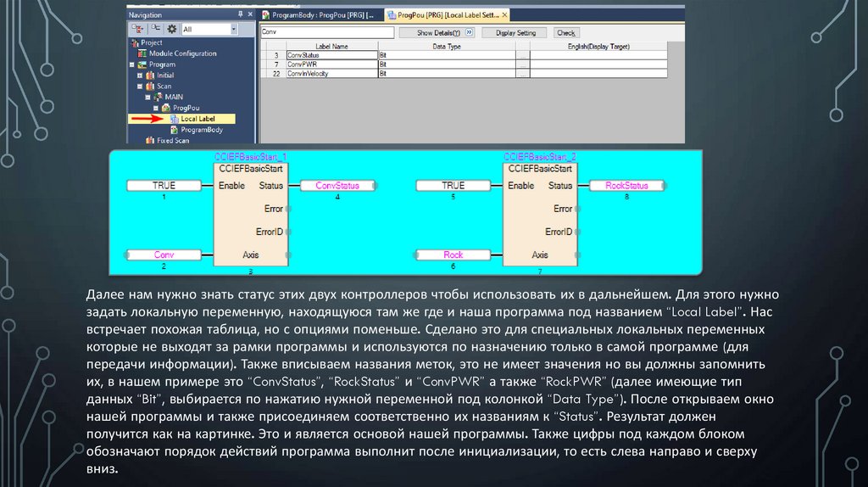The width and height of the screenshot is (868, 487).
Task: Pin the Navigation panel with pushpin icon
Action: pyautogui.click(x=240, y=14)
